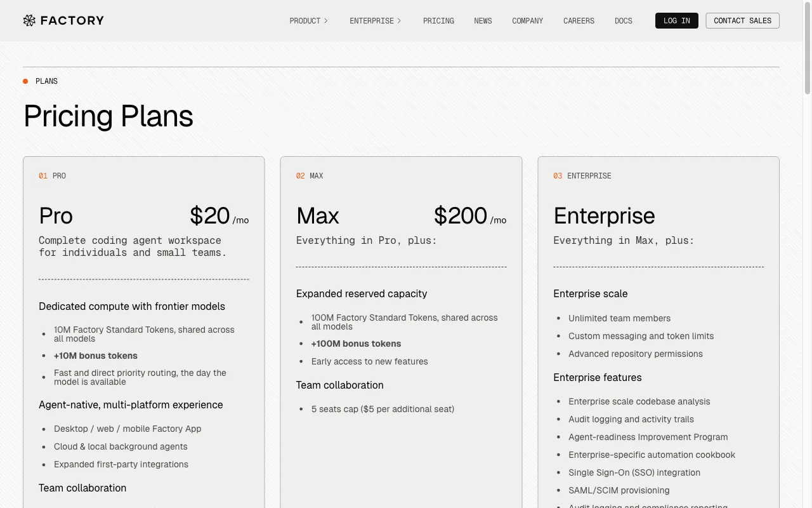Click the 03 ENTERPRISE card label
Image resolution: width=812 pixels, height=508 pixels.
coord(582,176)
